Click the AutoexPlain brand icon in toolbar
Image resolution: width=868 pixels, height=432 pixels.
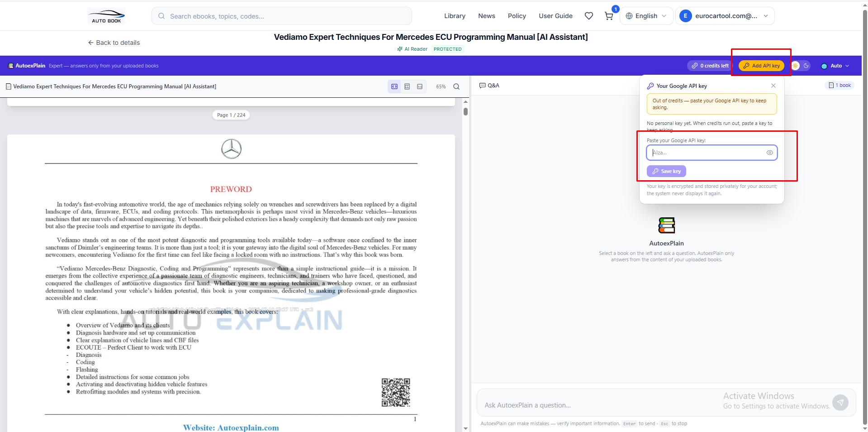point(11,66)
